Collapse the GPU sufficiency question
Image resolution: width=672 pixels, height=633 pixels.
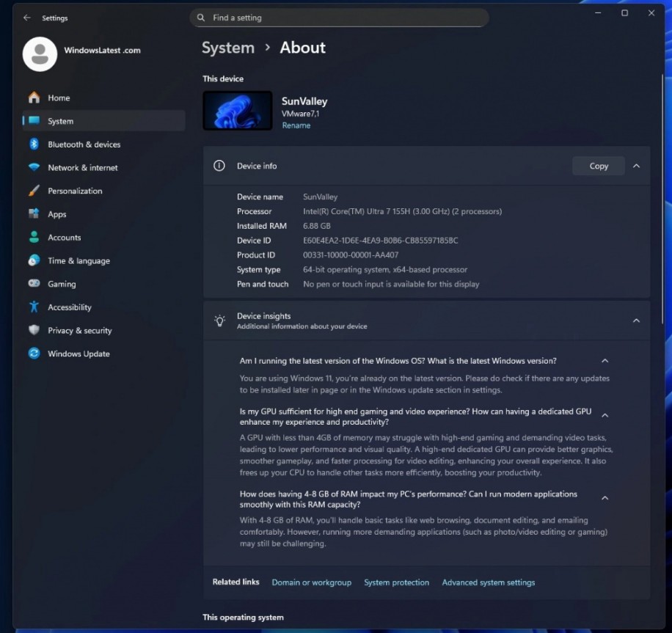point(605,415)
